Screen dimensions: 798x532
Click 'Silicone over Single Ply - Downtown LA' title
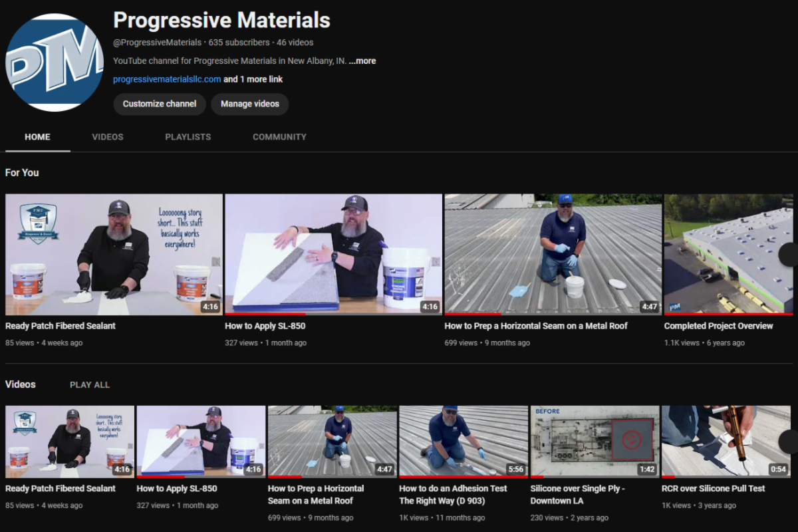(578, 494)
